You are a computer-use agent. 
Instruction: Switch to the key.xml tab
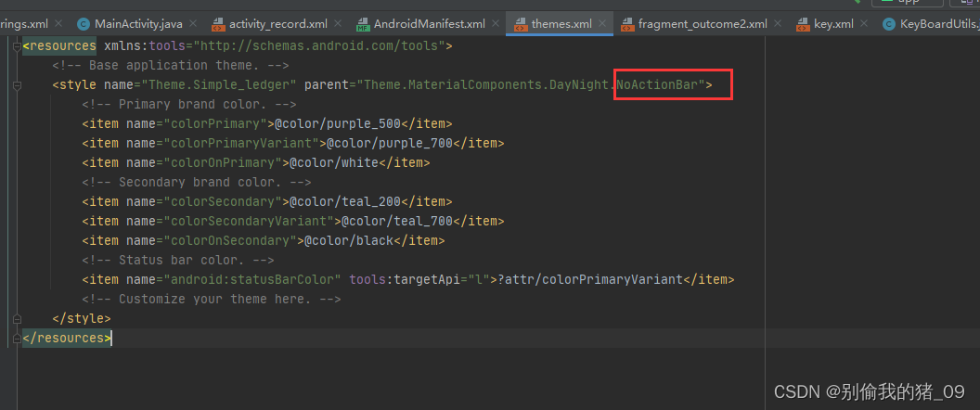833,24
